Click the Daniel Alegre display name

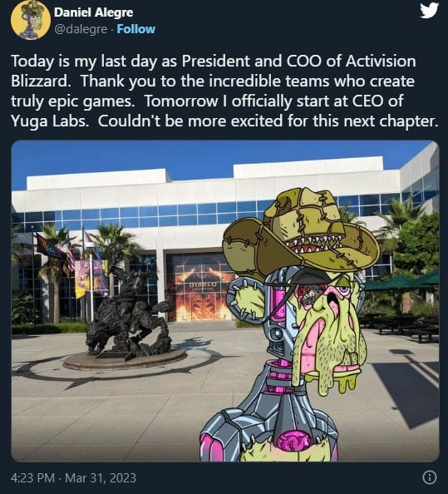93,12
